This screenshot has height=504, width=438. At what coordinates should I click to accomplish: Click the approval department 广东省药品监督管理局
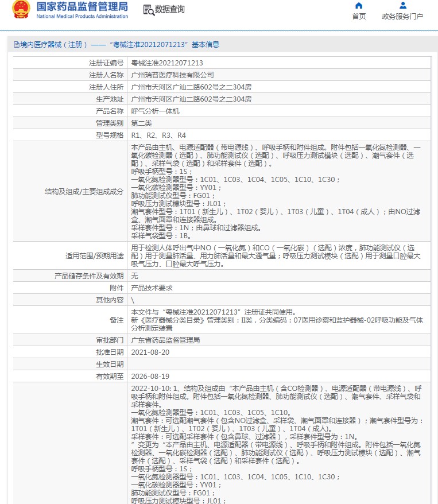pos(165,340)
